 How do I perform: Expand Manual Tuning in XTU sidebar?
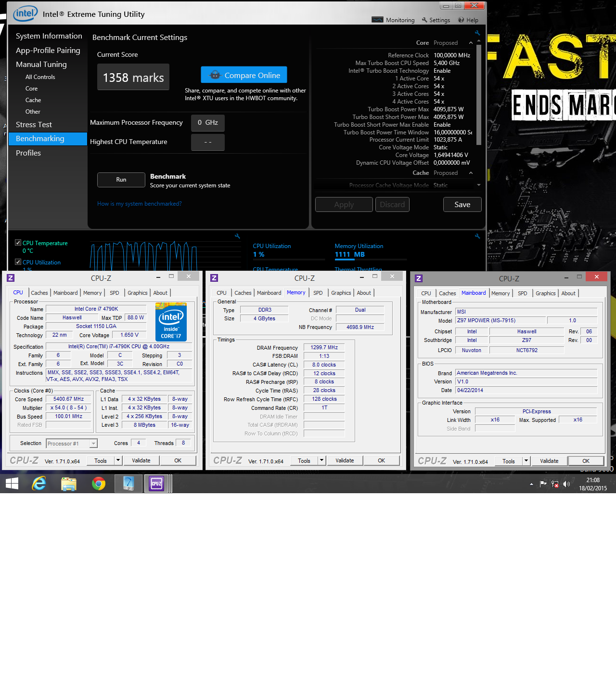tap(41, 64)
